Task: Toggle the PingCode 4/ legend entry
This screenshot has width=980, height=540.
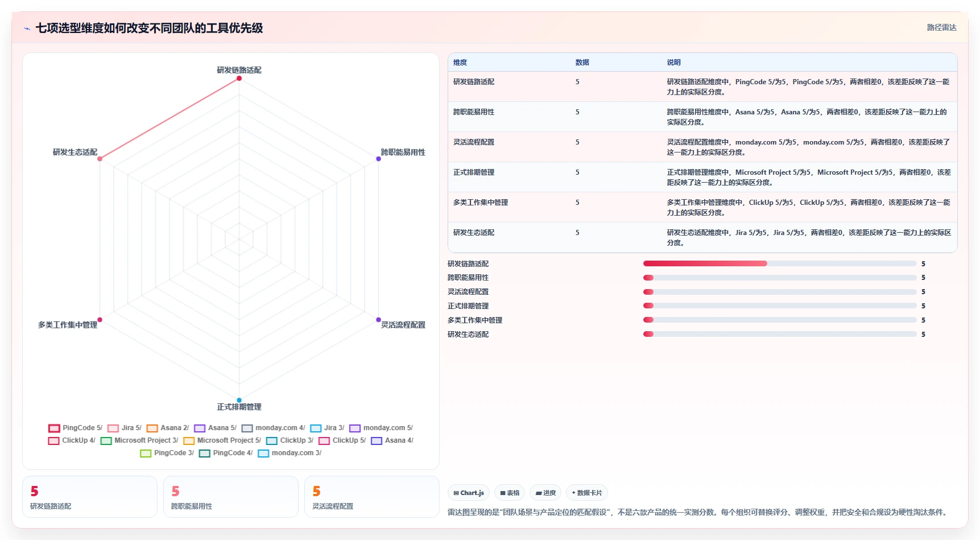Action: pos(226,453)
